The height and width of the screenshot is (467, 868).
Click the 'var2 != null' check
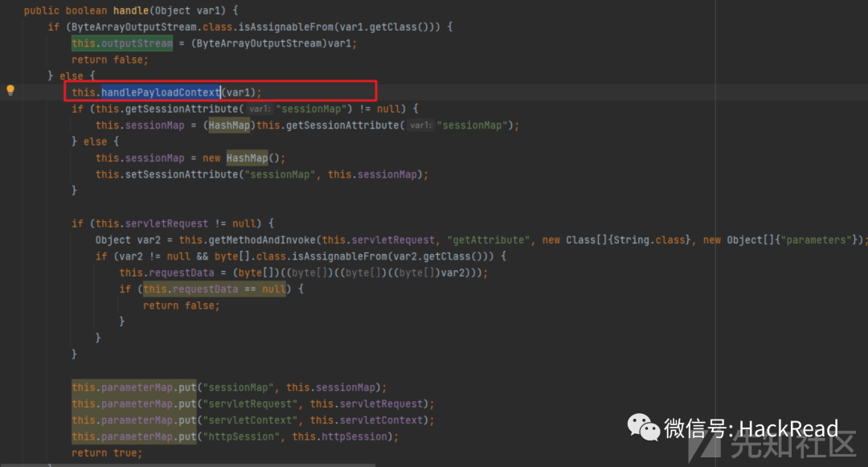(155, 256)
